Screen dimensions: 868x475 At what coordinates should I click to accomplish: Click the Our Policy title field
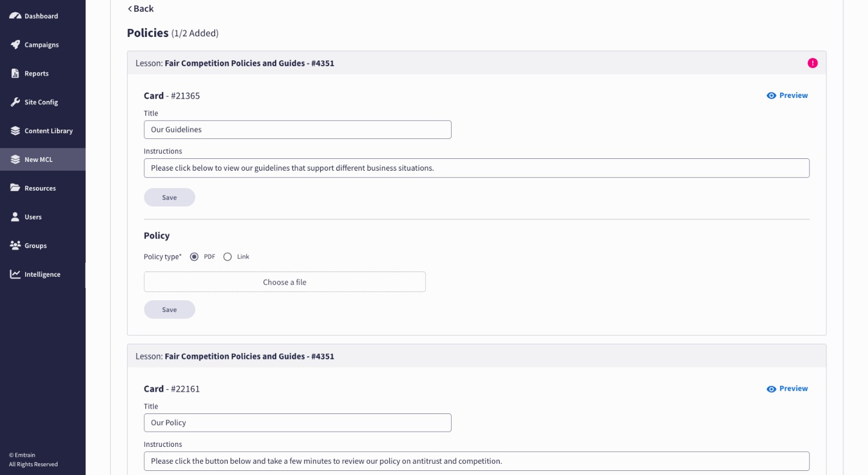tap(297, 423)
